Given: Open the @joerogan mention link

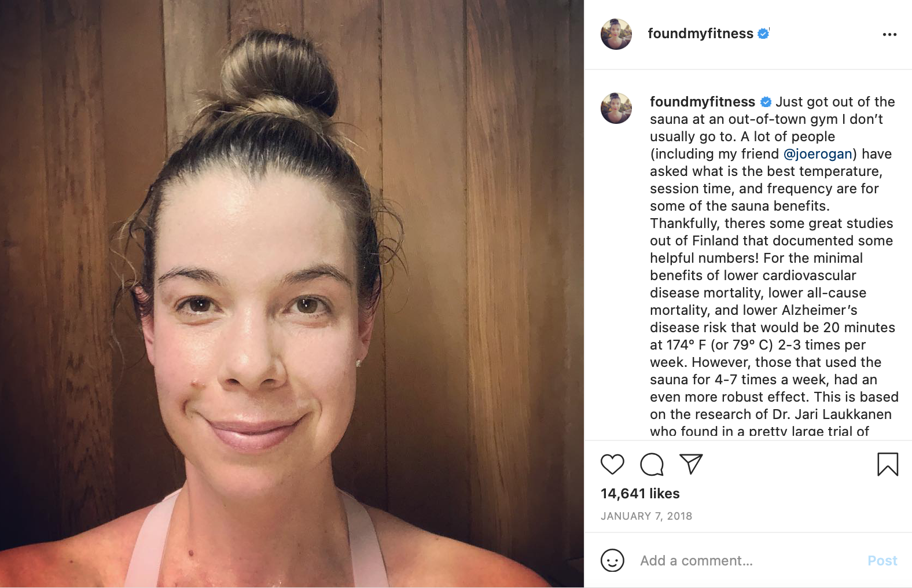Looking at the screenshot, I should tap(818, 154).
